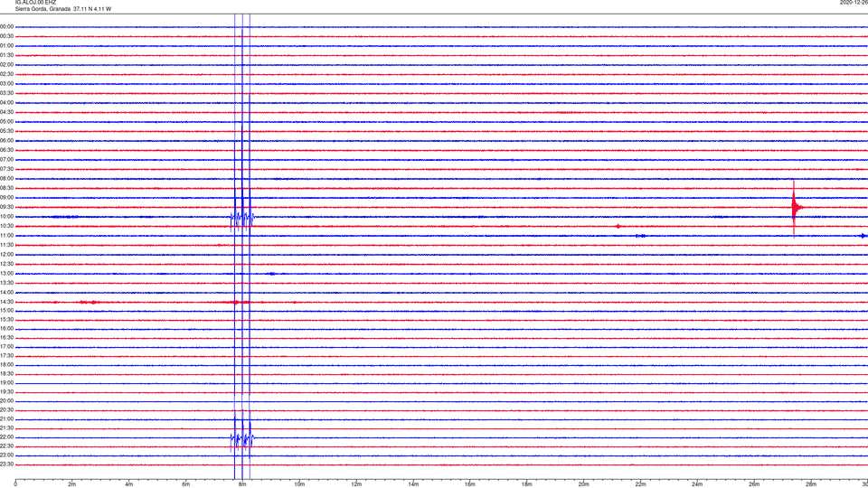Click the 14m tick label on the time axis
This screenshot has height=488, width=868.
point(413,484)
